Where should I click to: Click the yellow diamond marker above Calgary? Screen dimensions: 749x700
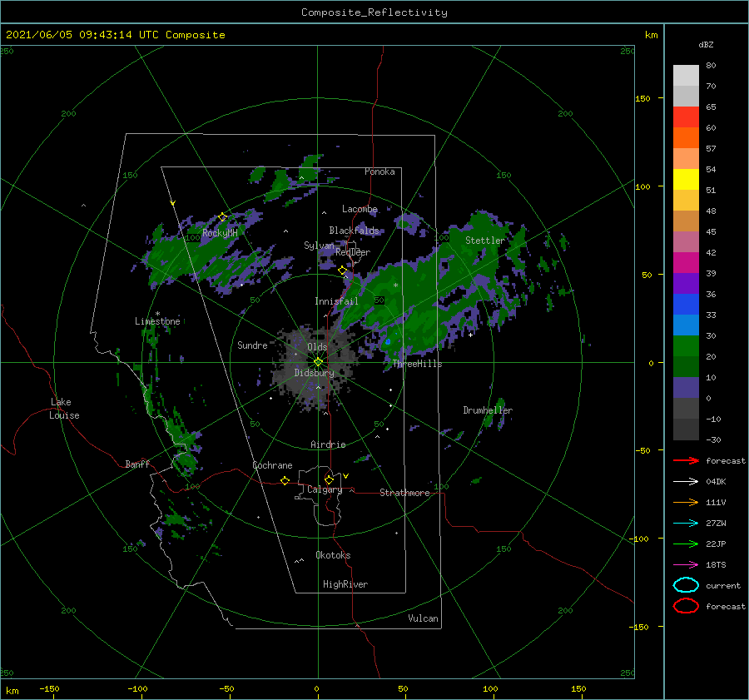click(x=329, y=479)
